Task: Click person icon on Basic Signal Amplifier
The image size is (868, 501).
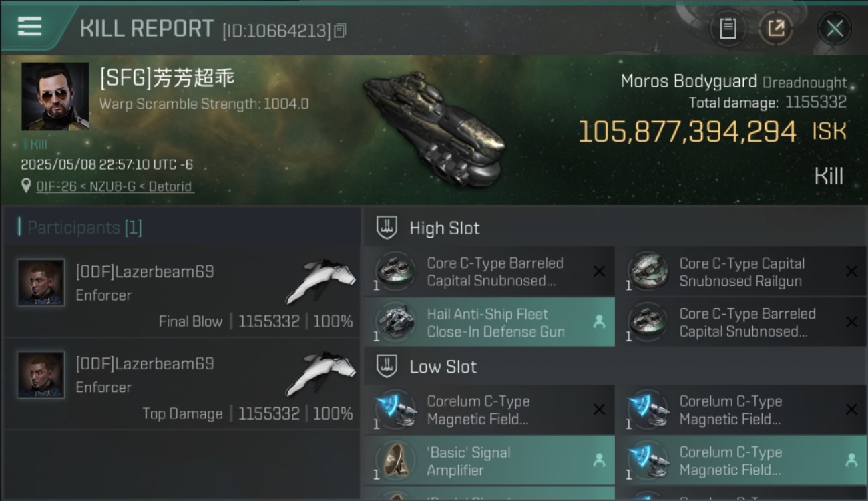Action: tap(599, 460)
